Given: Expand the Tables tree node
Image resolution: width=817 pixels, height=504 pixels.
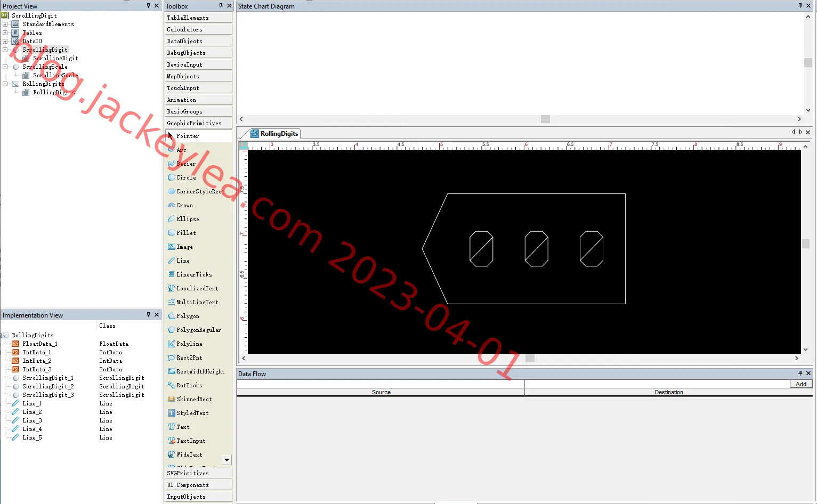Looking at the screenshot, I should click(5, 32).
